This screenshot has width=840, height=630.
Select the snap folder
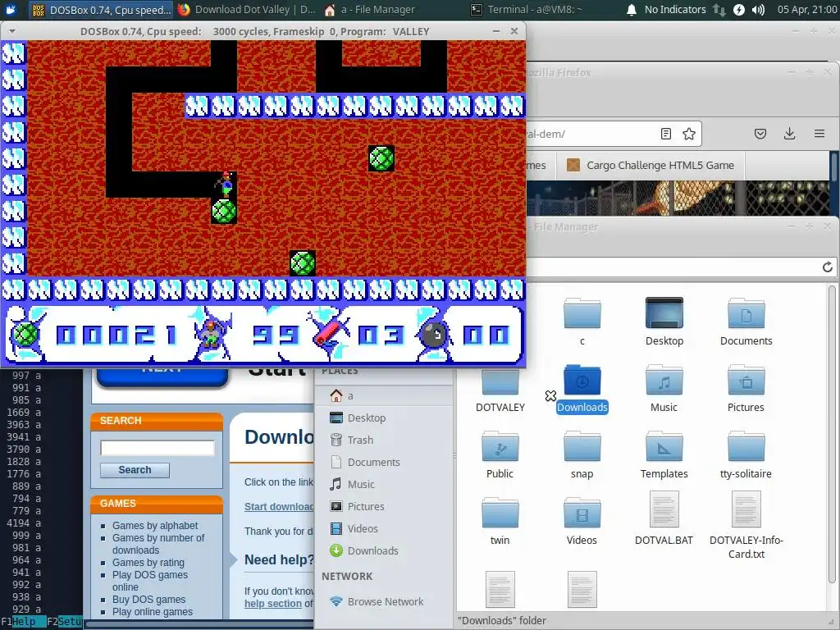pos(582,447)
